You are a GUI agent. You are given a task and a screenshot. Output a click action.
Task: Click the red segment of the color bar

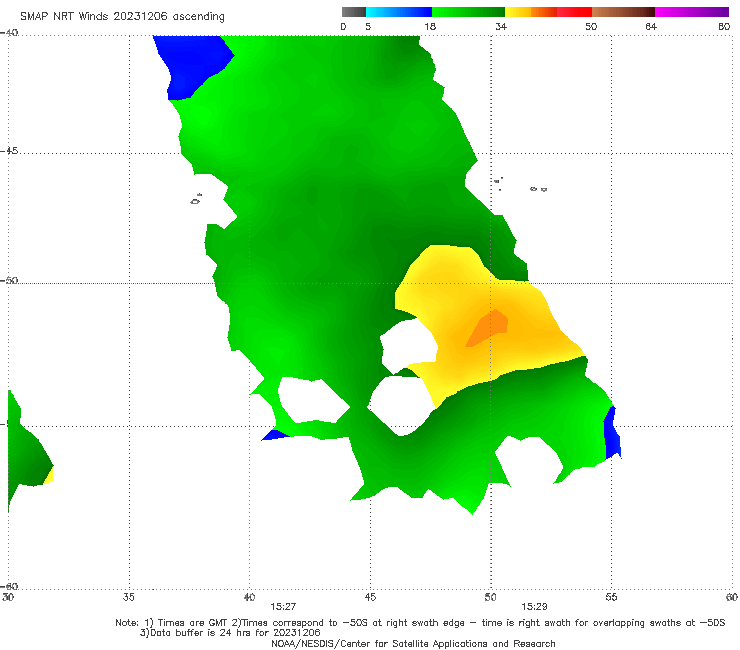point(574,12)
